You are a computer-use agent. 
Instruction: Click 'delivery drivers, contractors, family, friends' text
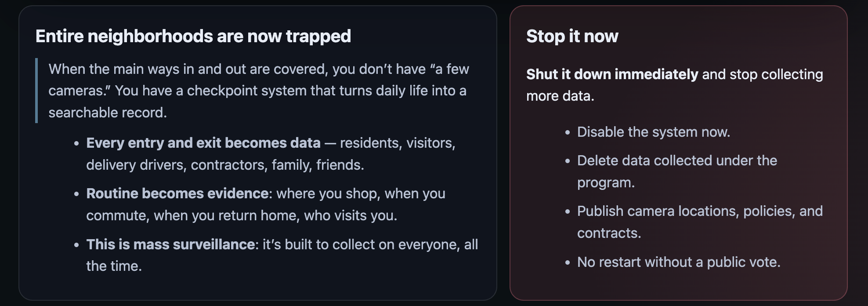[x=225, y=165]
